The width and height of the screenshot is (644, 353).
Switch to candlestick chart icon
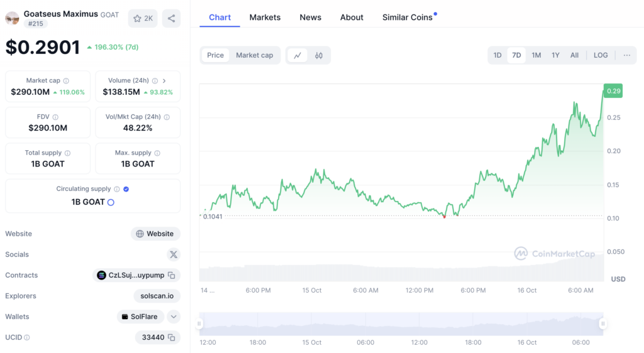point(319,55)
